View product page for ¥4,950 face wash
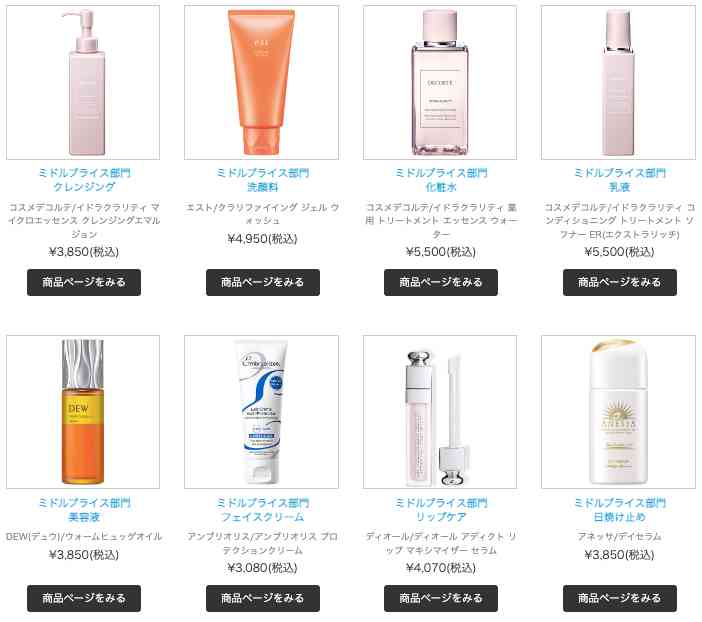Viewport: 702px width, 622px height. [x=263, y=282]
